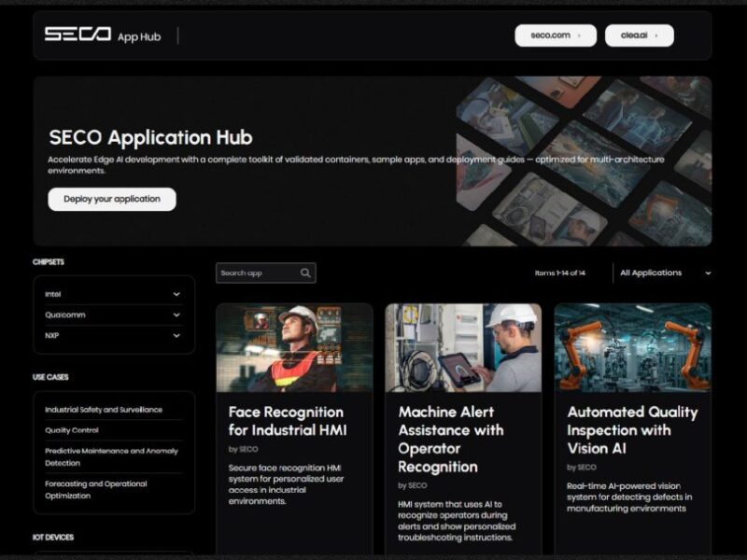Click the SECO logo in the header
The image size is (747, 560).
[x=76, y=35]
